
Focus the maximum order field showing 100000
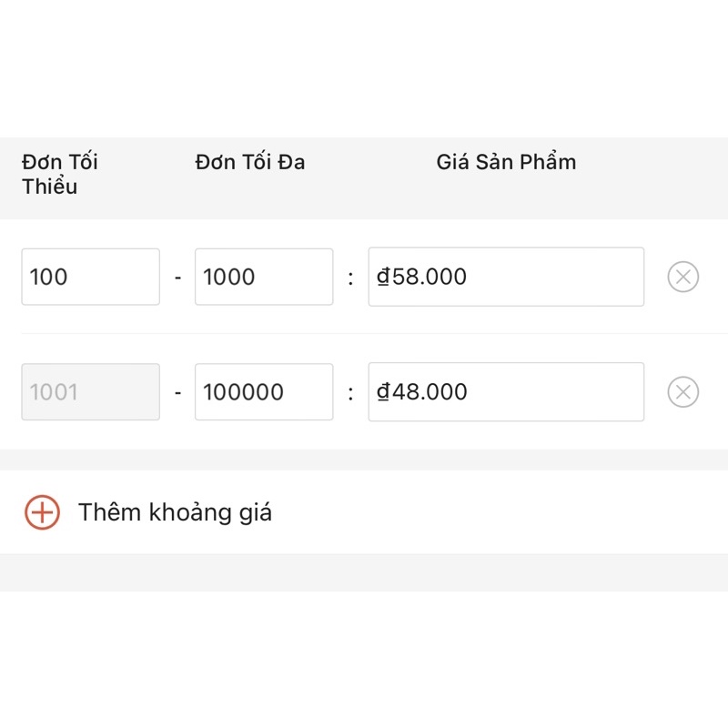[263, 392]
